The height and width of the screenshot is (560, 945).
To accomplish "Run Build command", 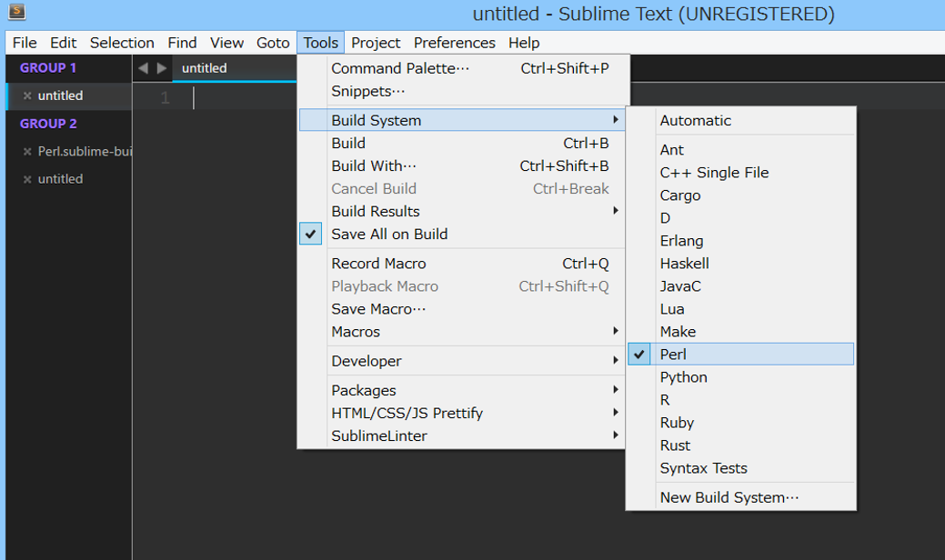I will (462, 144).
